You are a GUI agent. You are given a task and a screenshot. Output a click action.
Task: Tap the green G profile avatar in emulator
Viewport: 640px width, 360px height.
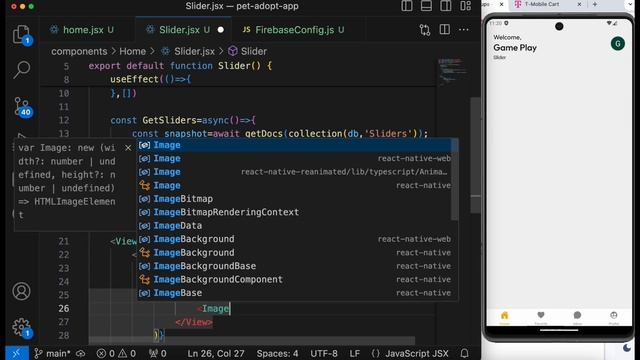point(618,43)
